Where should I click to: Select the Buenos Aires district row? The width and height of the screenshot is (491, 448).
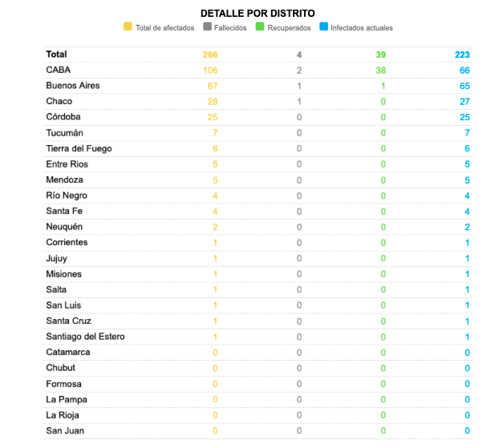click(x=73, y=86)
